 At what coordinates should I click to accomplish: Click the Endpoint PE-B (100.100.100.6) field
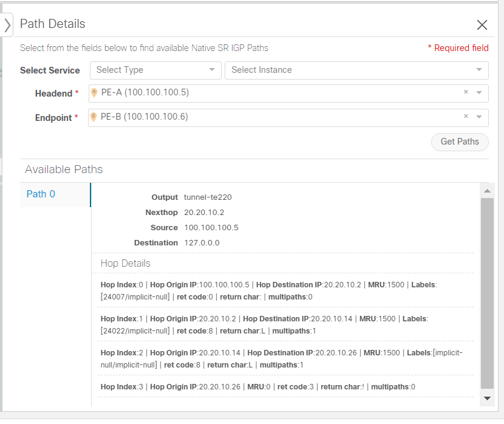click(273, 117)
